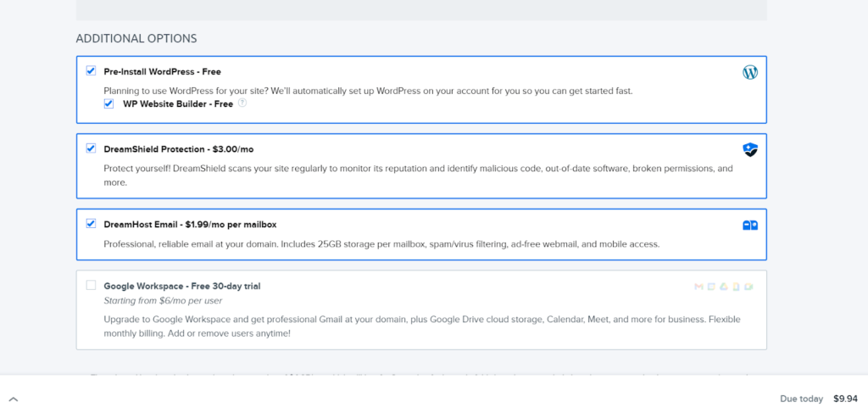This screenshot has height=413, width=868.
Task: Click the Google Workspace description paragraph
Action: pyautogui.click(x=422, y=326)
